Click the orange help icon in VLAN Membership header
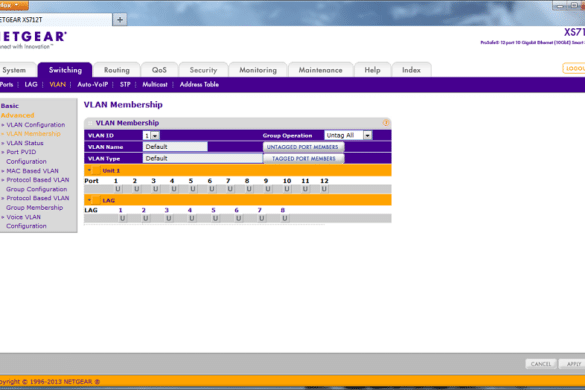Screen dimensions: 585x390 (x=385, y=122)
